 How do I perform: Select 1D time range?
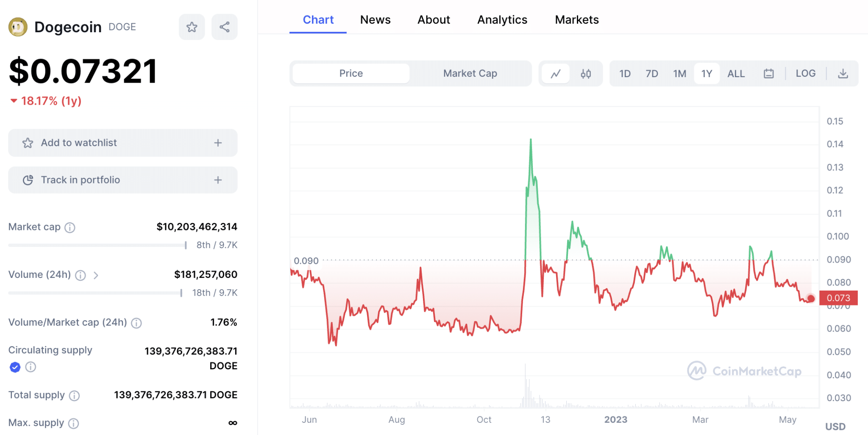click(625, 74)
